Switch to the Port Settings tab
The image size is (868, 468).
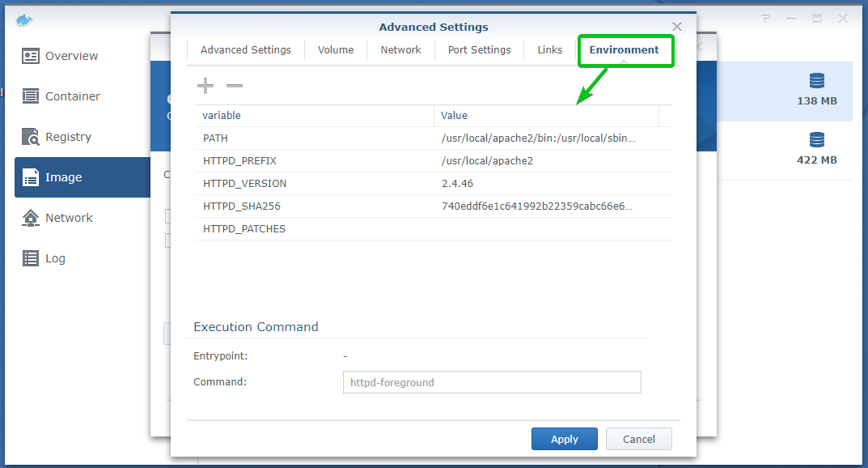[479, 50]
